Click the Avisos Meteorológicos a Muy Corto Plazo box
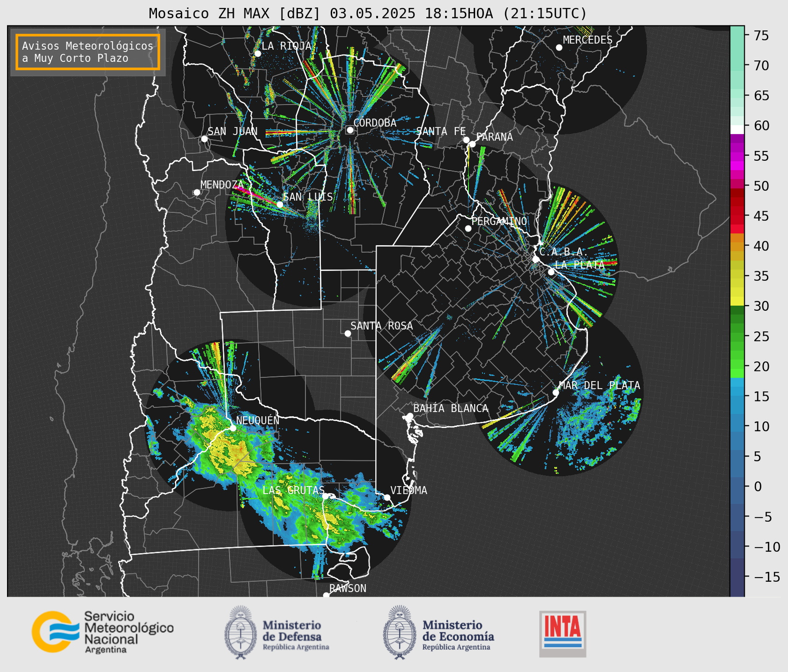788x672 pixels. coord(88,52)
